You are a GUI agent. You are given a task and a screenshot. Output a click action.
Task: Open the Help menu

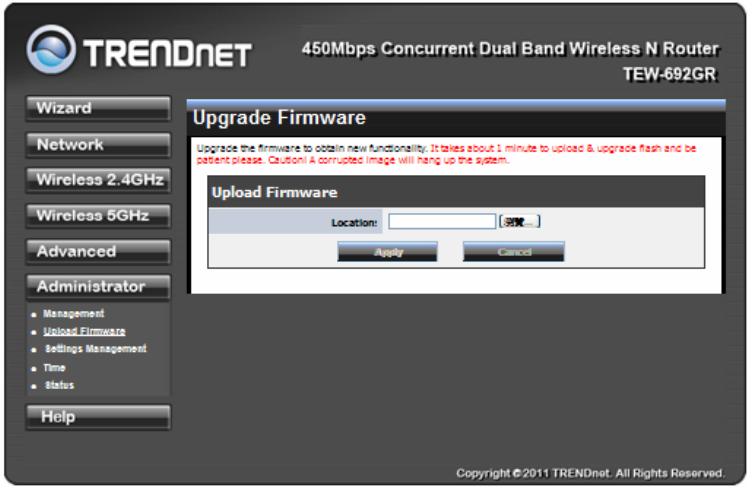coord(98,417)
